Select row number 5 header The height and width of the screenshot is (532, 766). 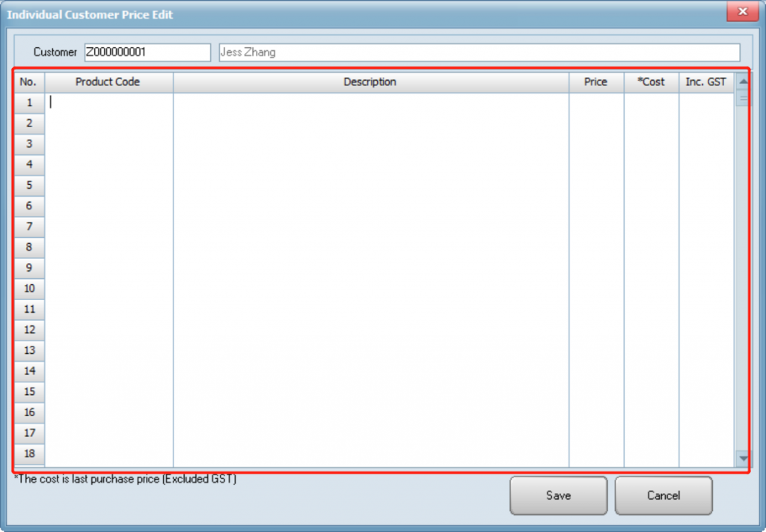[x=29, y=185]
